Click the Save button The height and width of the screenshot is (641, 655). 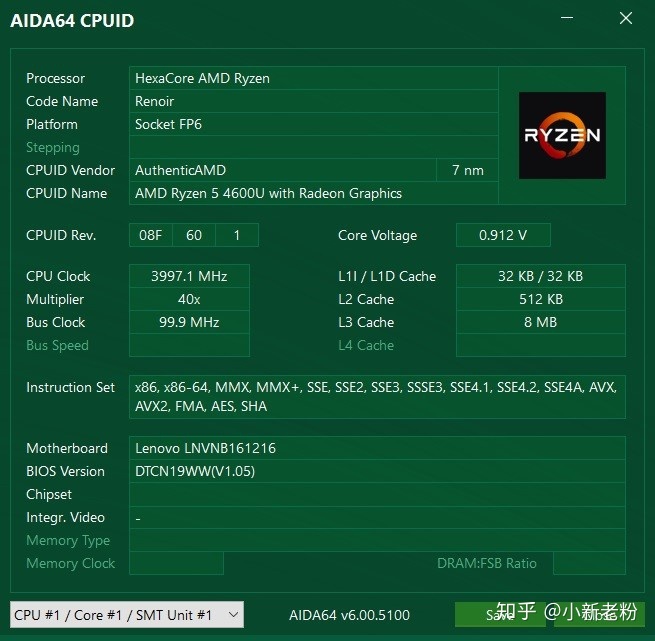[500, 614]
